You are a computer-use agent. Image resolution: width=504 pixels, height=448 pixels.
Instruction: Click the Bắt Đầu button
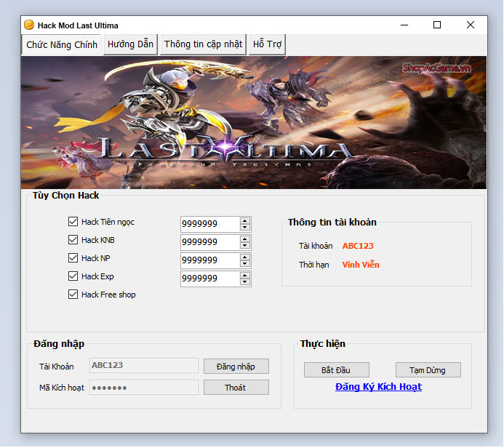click(337, 370)
